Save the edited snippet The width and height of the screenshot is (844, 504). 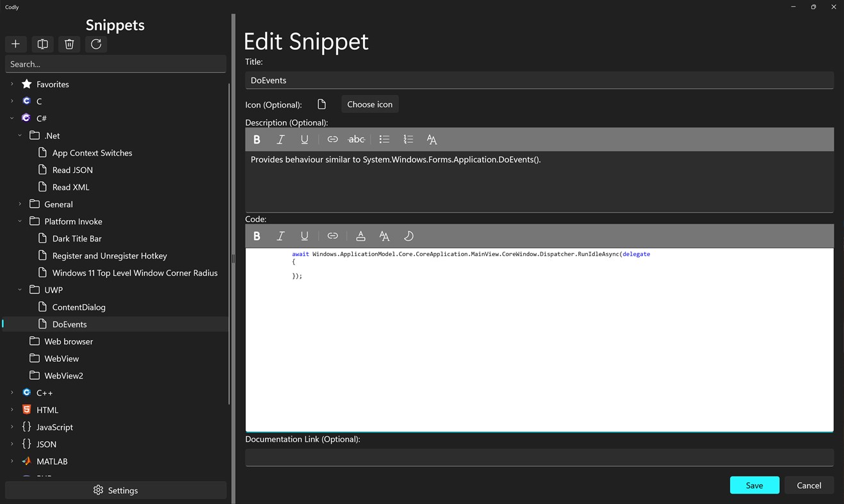[754, 485]
